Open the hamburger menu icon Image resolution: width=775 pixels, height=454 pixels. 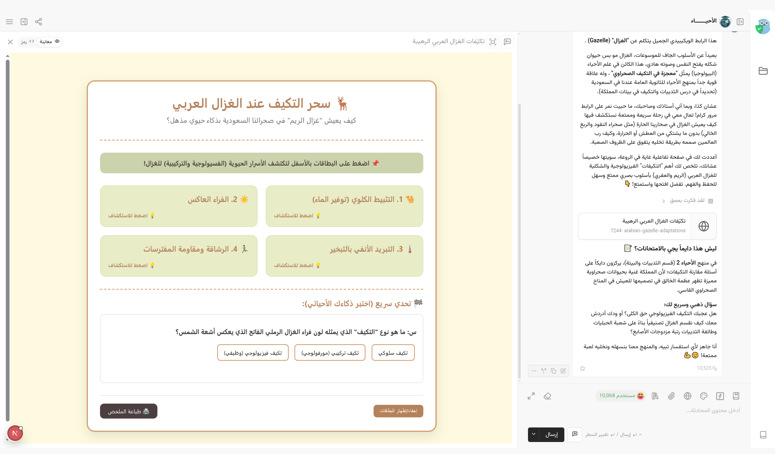9,22
